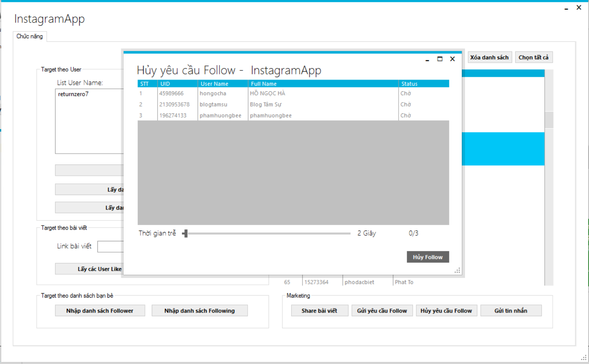The width and height of the screenshot is (589, 364).
Task: Click the Full Name column header
Action: [323, 84]
